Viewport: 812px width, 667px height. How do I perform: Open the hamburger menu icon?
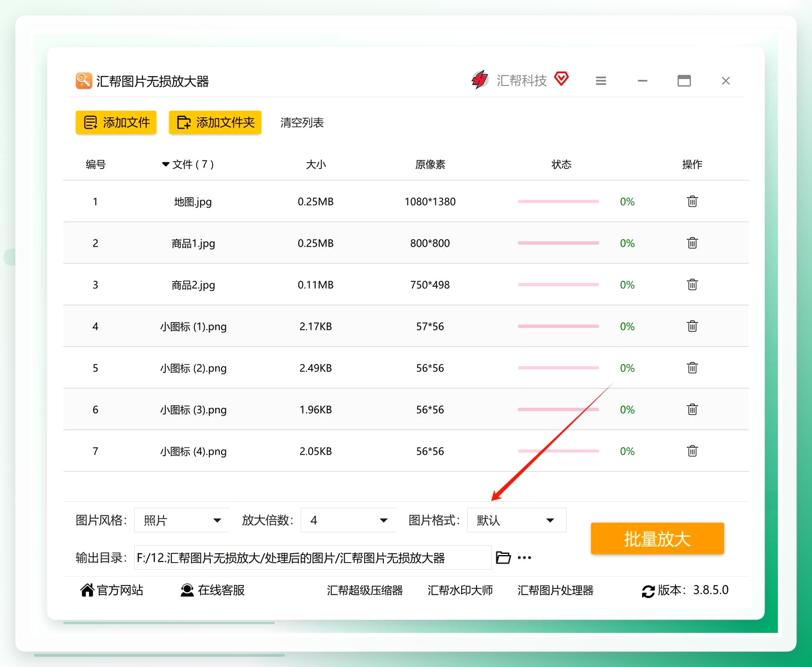coord(601,81)
